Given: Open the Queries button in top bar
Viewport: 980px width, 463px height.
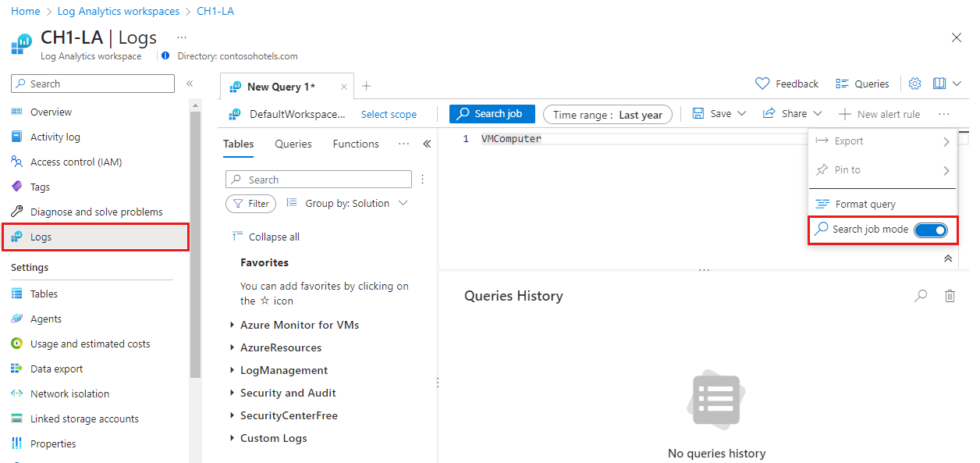Looking at the screenshot, I should (862, 84).
